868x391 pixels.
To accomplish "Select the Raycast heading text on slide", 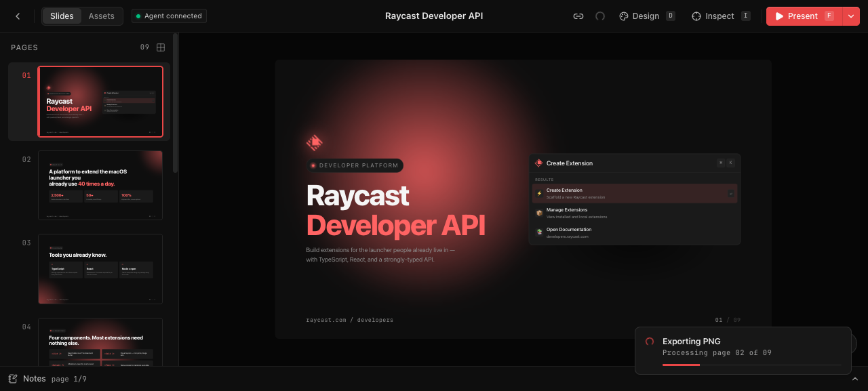I will point(357,196).
